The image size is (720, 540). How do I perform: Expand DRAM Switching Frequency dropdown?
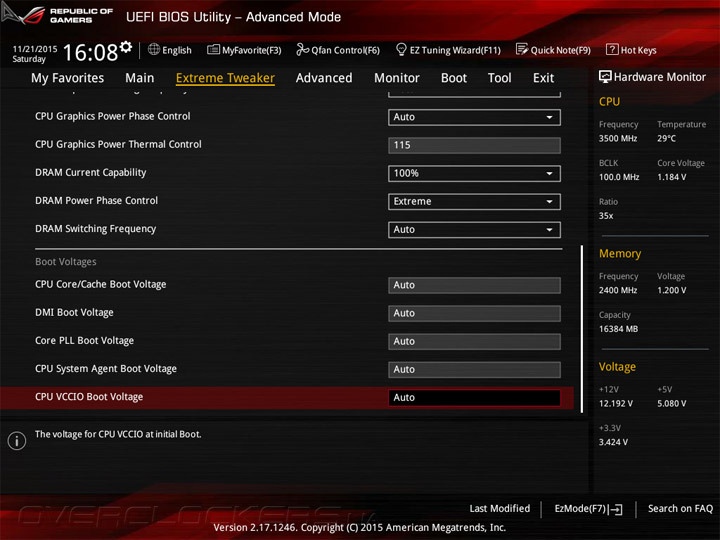[x=474, y=230]
